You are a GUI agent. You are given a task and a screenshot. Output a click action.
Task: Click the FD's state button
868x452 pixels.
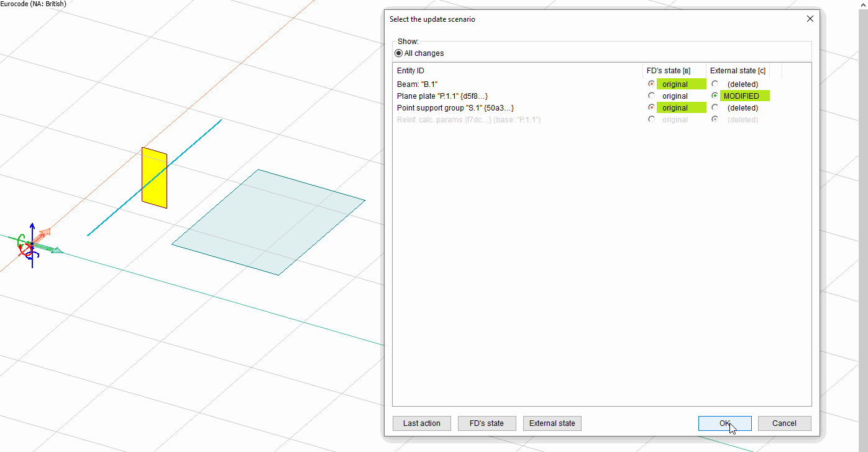click(487, 423)
